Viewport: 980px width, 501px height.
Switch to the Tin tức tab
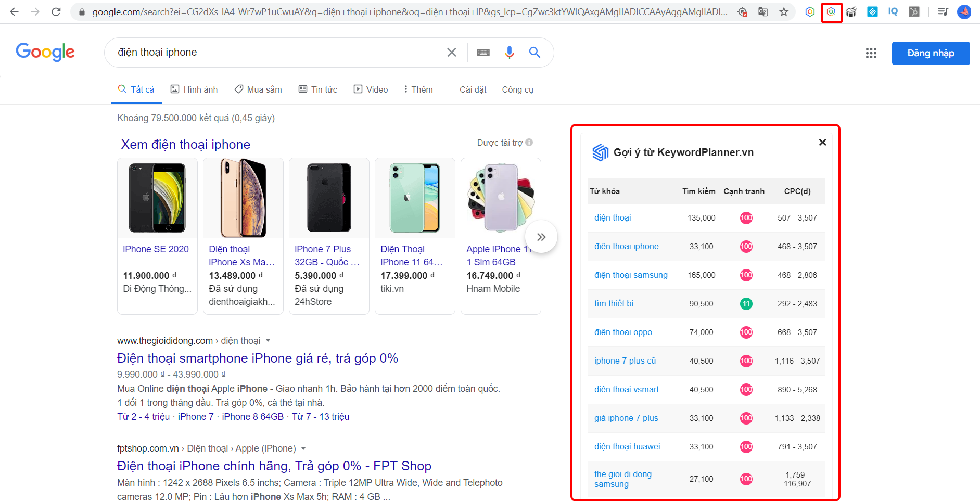(318, 89)
